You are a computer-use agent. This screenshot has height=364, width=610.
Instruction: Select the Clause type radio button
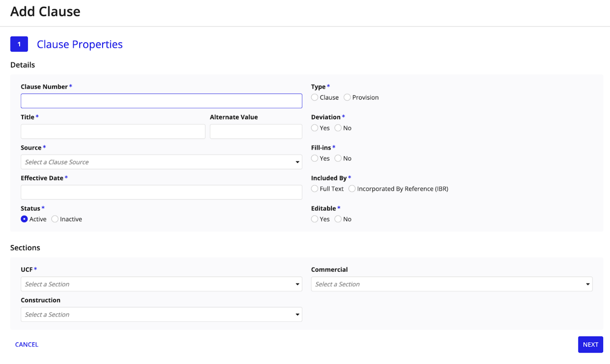[x=315, y=97]
